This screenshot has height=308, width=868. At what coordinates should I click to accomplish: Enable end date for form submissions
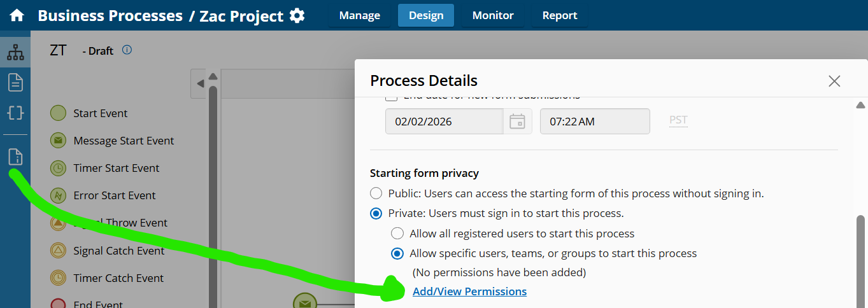[x=392, y=97]
